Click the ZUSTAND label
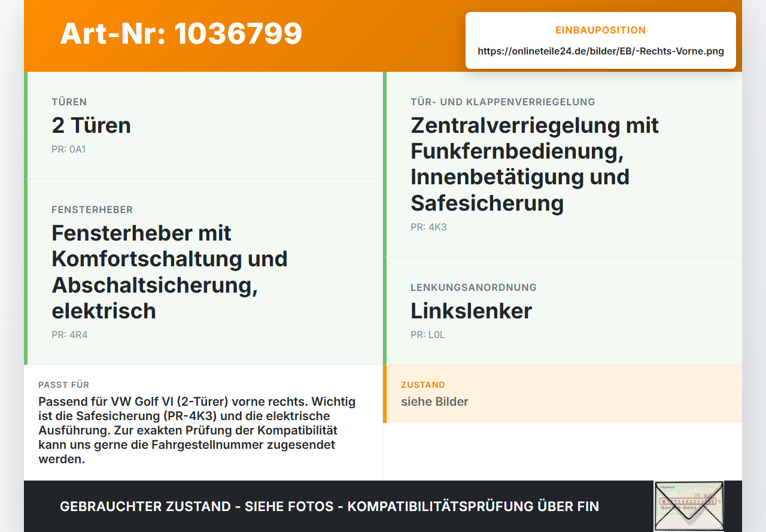Image resolution: width=766 pixels, height=532 pixels. [x=423, y=385]
